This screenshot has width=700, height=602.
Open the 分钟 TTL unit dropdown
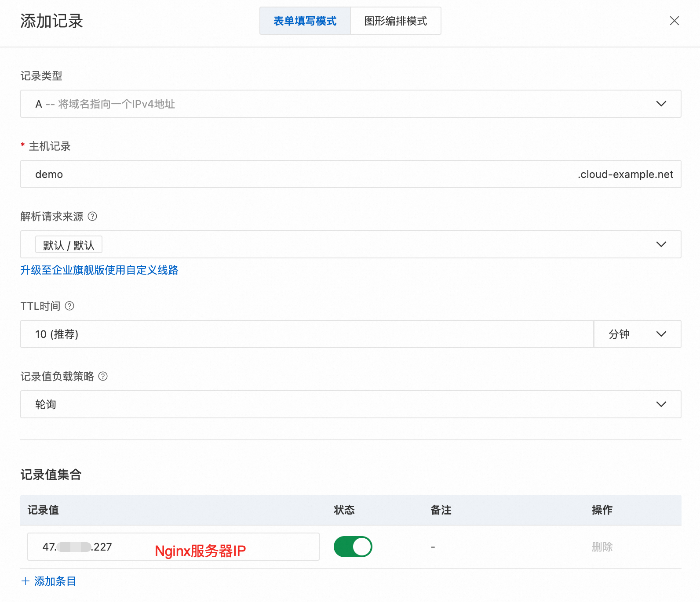(x=638, y=334)
